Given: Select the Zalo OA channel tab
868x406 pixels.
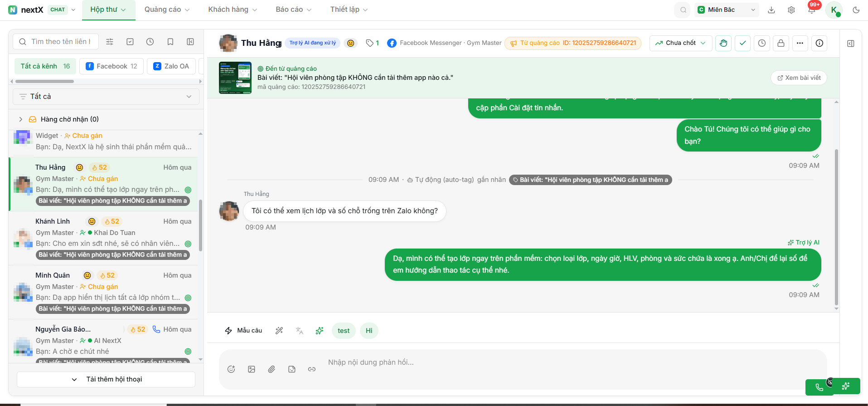Looking at the screenshot, I should click(171, 66).
